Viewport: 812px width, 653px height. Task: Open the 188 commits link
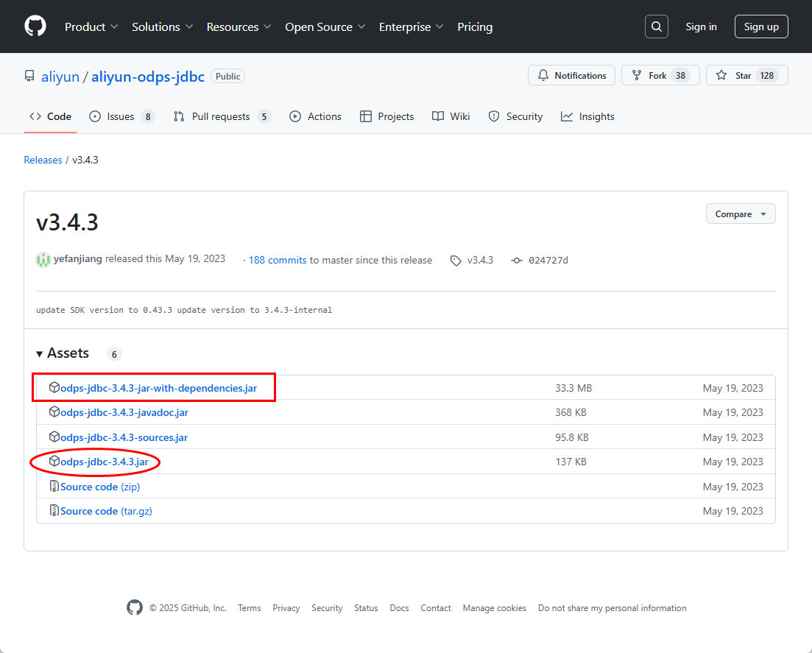[278, 260]
